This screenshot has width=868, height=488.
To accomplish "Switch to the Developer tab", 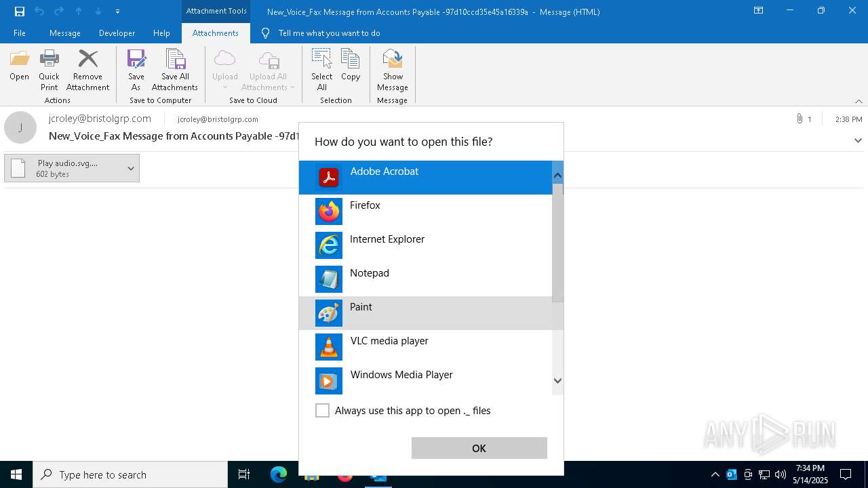I will click(x=117, y=33).
